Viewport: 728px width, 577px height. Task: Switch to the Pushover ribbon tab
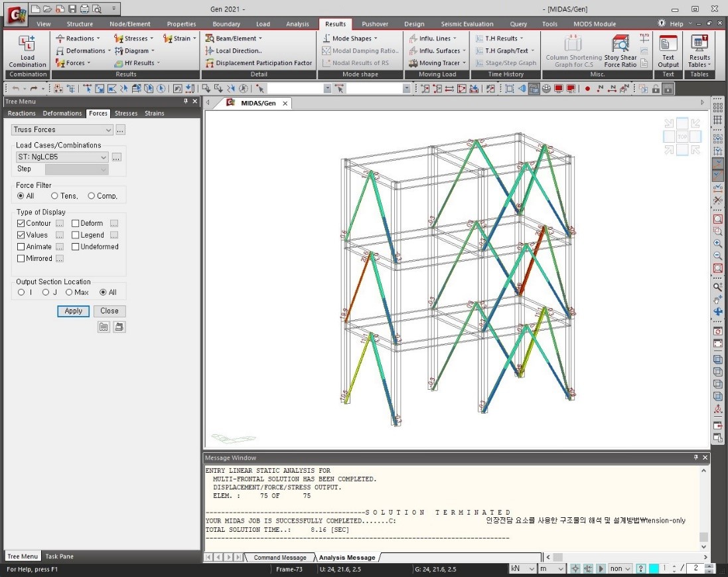(375, 24)
